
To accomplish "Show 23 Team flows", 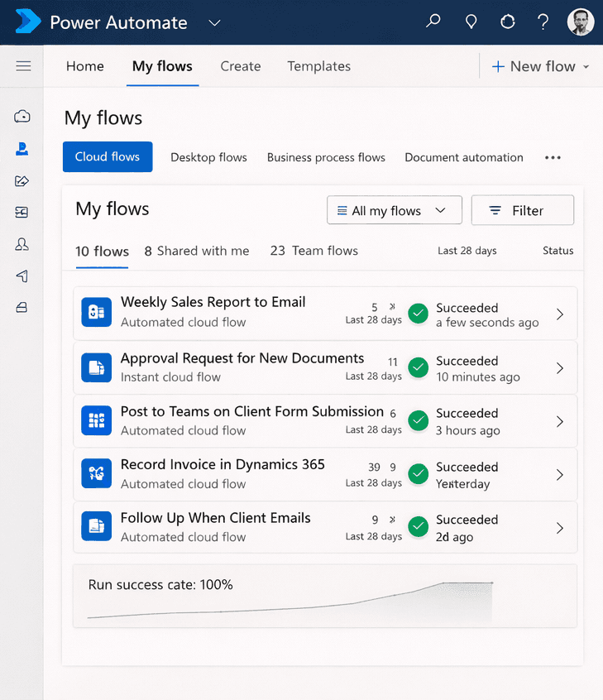I will [313, 251].
